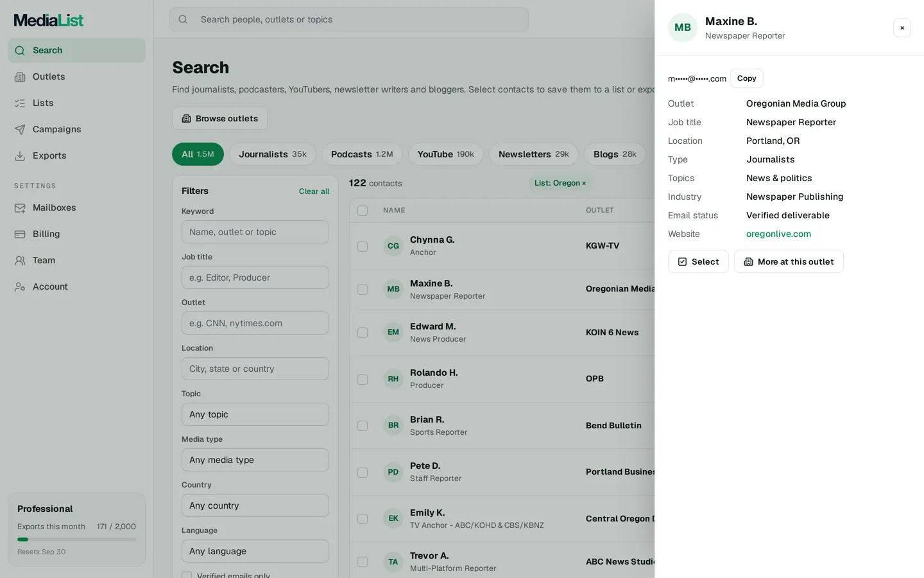Screen dimensions: 924x578
Task: Click the exports usage progress bar
Action: (x=76, y=539)
